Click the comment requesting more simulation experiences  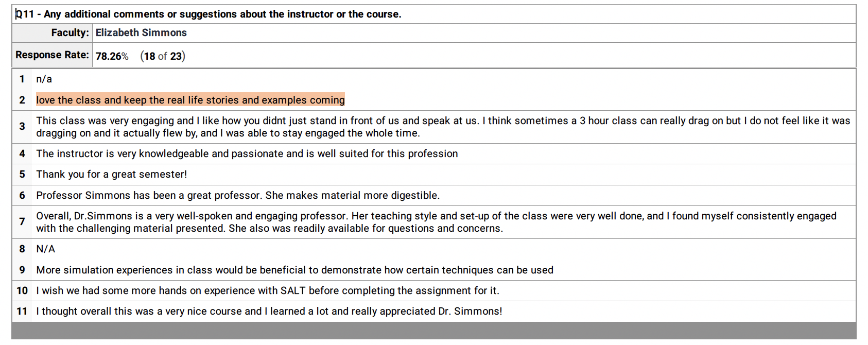coord(294,270)
